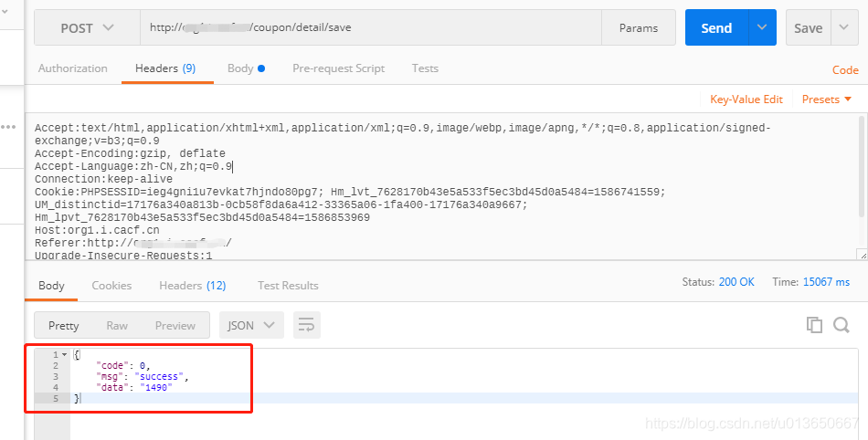This screenshot has height=440, width=868.
Task: Click the Accept-Language:zh-CN header line
Action: click(132, 166)
